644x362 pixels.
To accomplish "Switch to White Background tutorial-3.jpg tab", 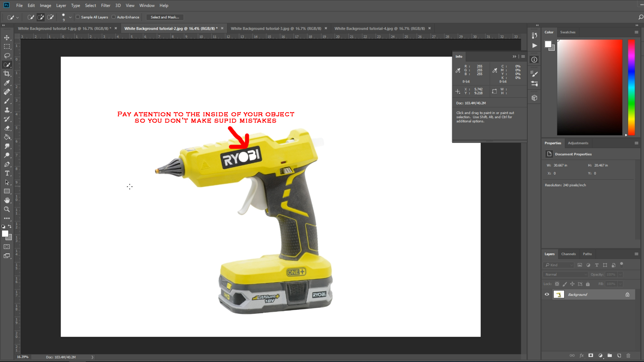I will (276, 28).
